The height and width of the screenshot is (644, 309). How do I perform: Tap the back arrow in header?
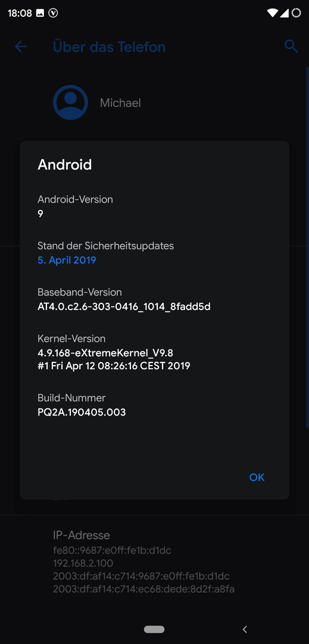click(x=20, y=47)
